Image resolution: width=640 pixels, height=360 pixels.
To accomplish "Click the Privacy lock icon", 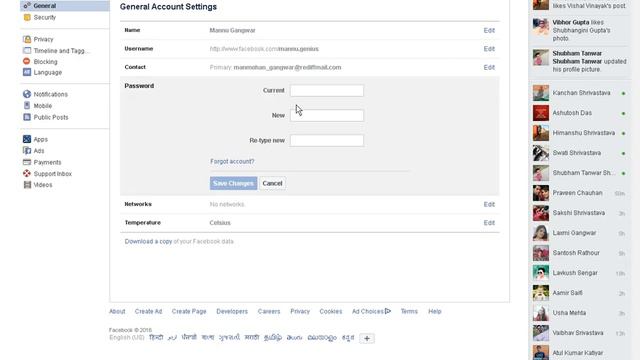I will 27,39.
